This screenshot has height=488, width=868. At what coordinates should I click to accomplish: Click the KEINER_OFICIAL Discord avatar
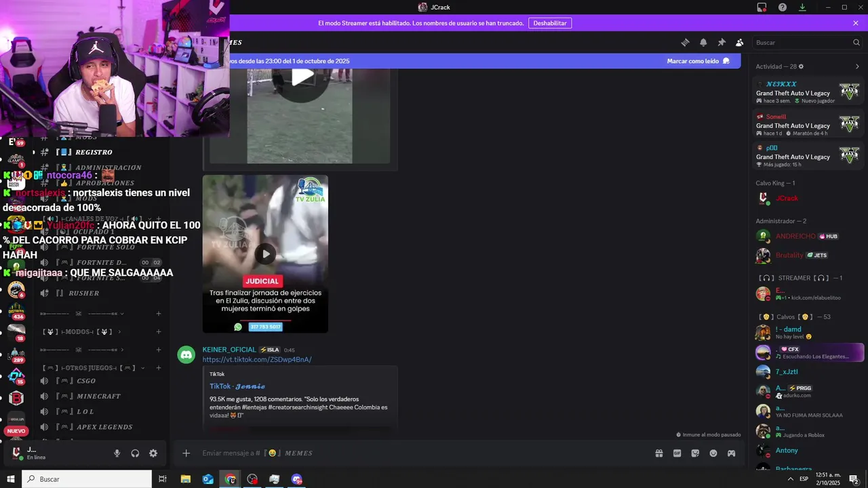point(186,354)
